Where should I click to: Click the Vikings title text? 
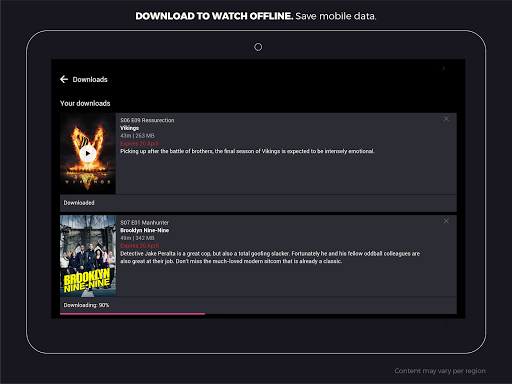[130, 128]
